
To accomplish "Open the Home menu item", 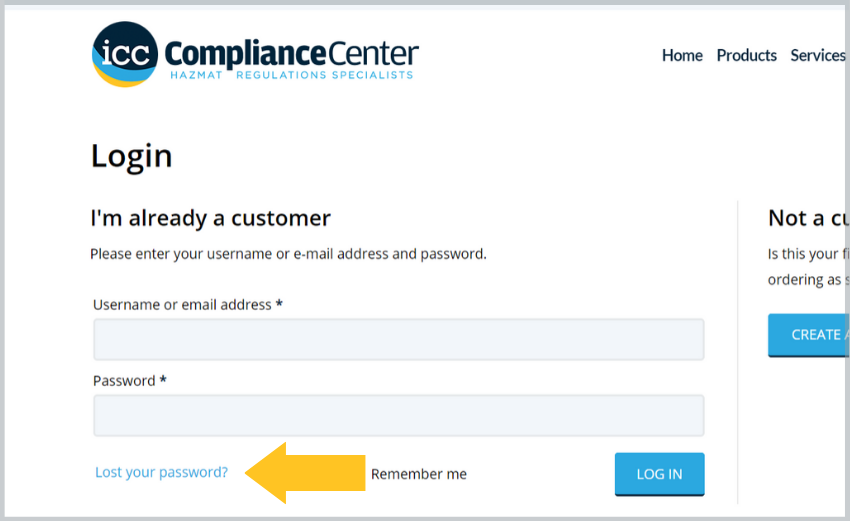I will pos(682,55).
